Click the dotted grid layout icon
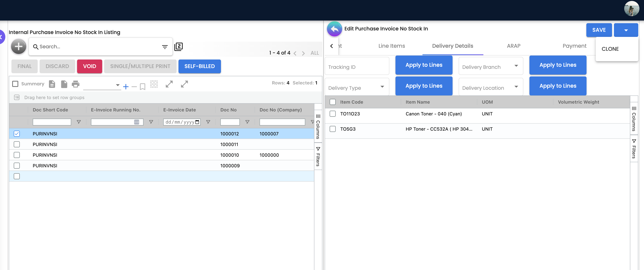 pos(154,84)
